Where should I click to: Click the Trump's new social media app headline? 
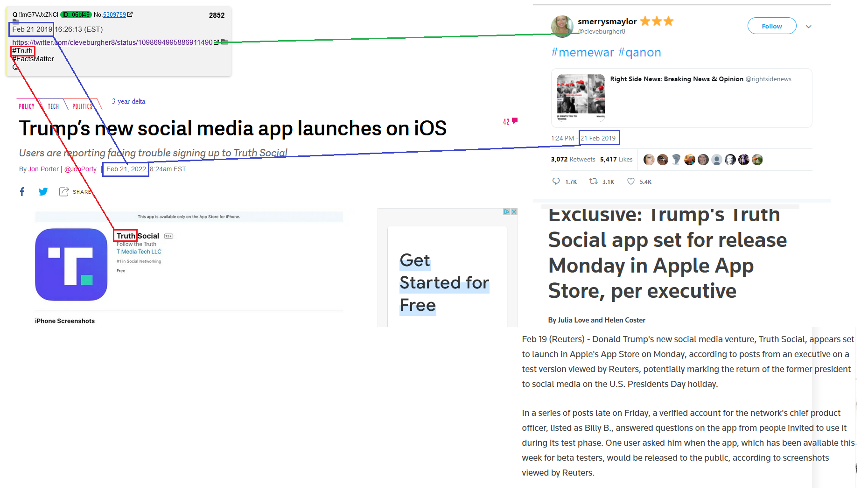(233, 128)
